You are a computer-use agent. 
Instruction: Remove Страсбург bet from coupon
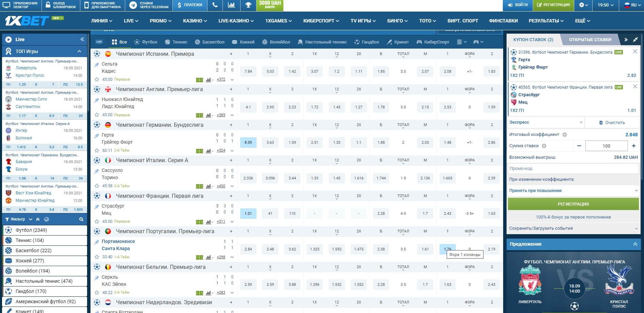(635, 87)
